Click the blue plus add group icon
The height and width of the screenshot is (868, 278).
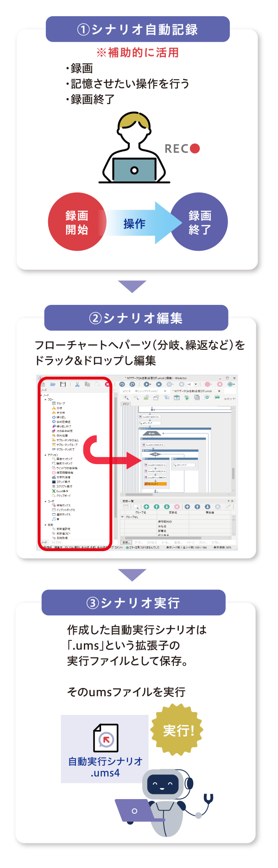[x=187, y=507]
